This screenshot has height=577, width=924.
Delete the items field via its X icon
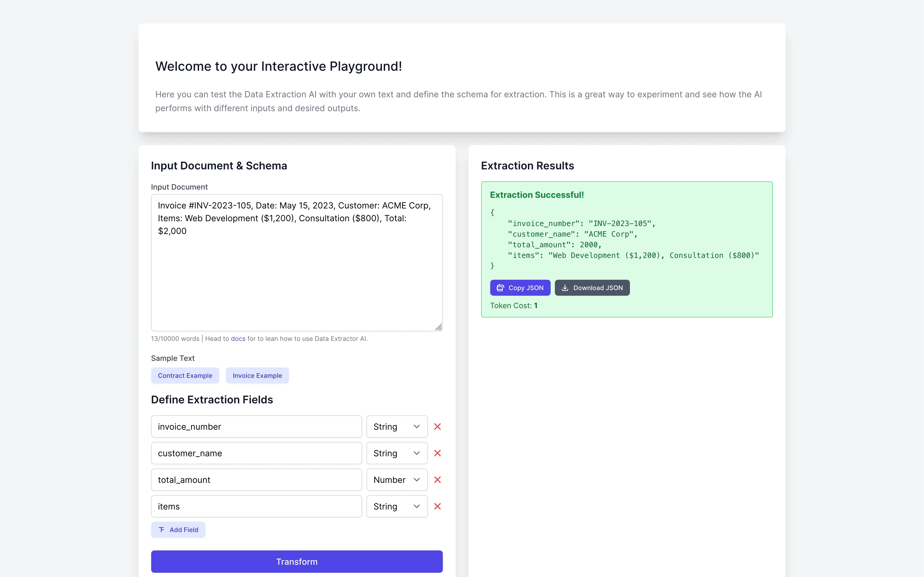(438, 506)
